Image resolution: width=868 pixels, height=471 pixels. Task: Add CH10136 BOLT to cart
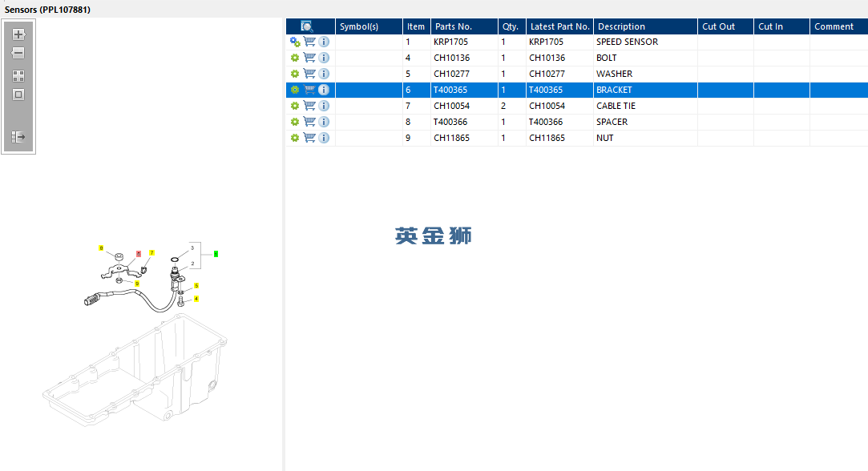click(x=309, y=58)
